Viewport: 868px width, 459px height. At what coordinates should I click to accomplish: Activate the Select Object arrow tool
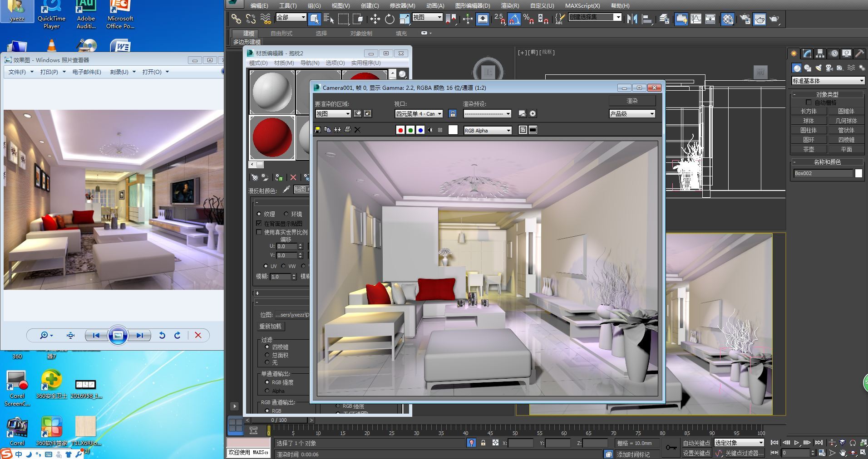314,19
